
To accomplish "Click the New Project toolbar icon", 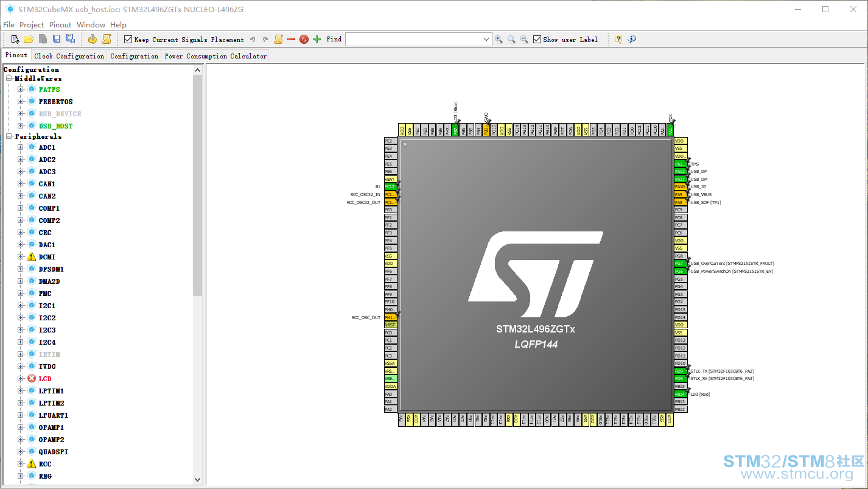I will (15, 39).
